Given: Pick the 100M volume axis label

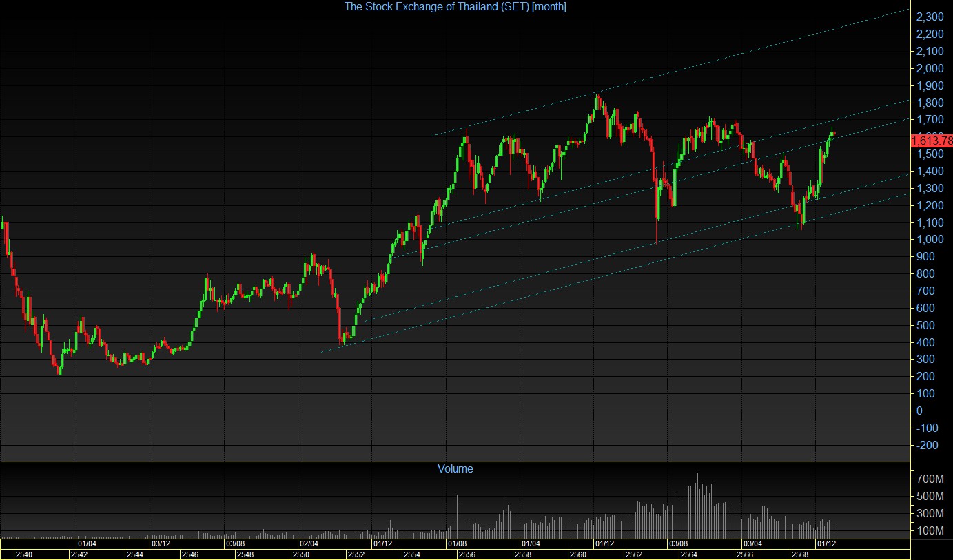Looking at the screenshot, I should pyautogui.click(x=929, y=530).
